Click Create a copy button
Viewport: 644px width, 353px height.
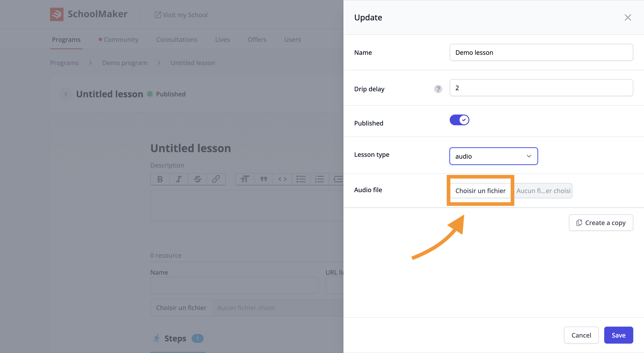click(601, 223)
